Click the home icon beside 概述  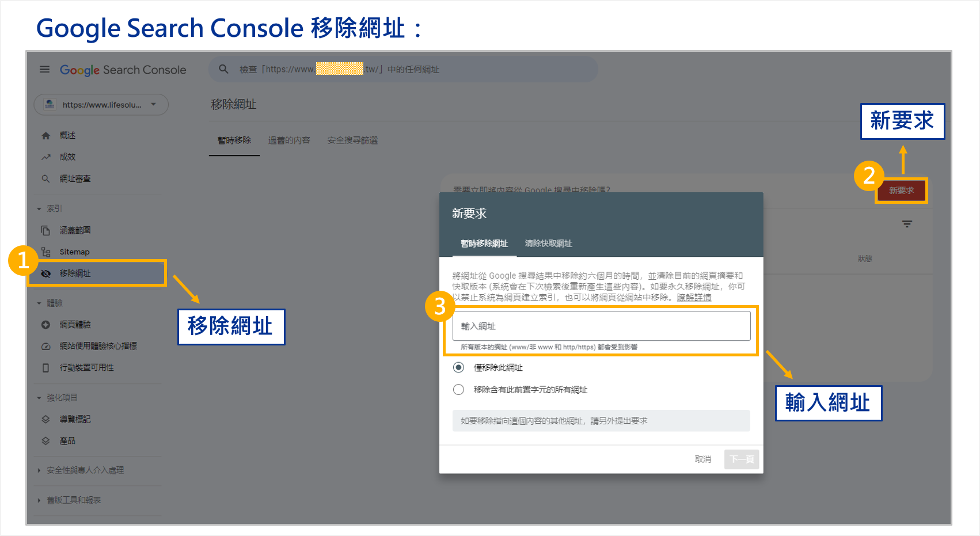point(45,135)
